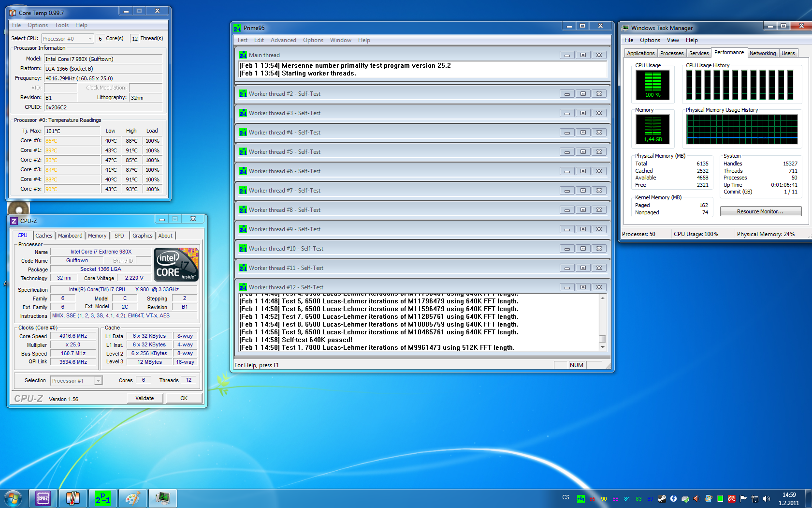
Task: Switch to Services tab in Task Manager
Action: click(x=699, y=53)
